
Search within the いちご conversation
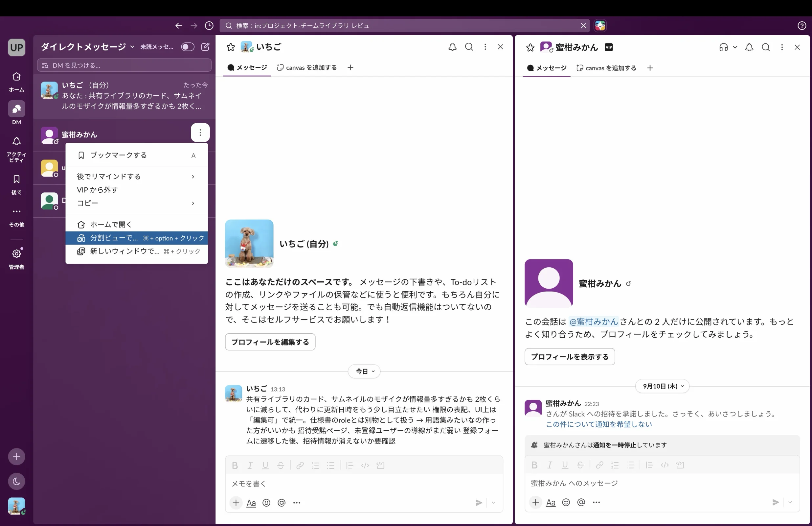(469, 47)
